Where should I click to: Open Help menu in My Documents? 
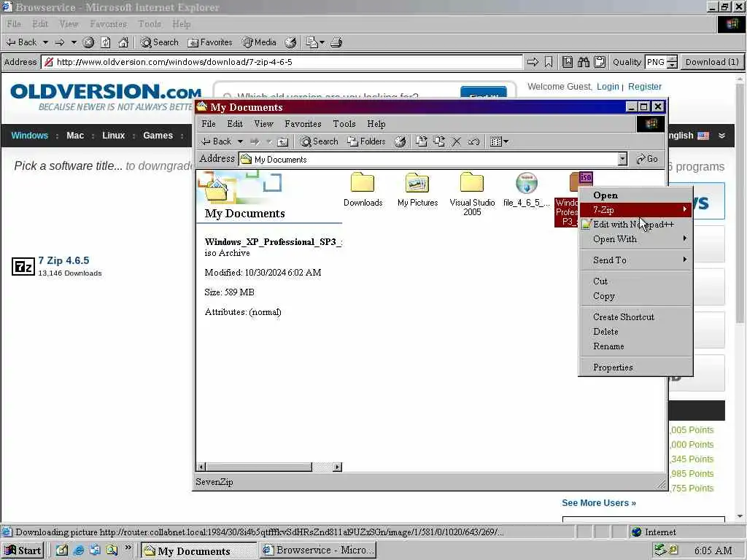click(376, 124)
